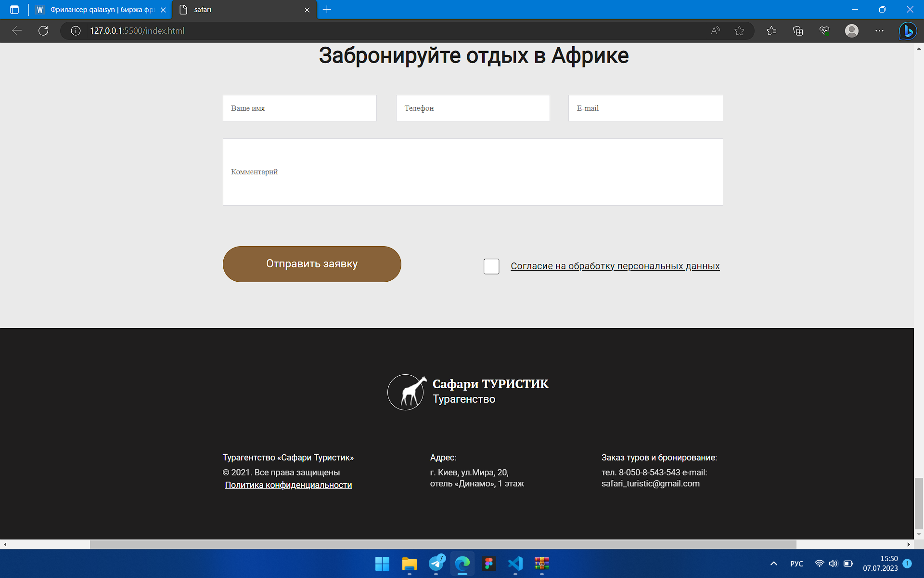Screen dimensions: 924x578
Task: View site information icon
Action: [76, 31]
